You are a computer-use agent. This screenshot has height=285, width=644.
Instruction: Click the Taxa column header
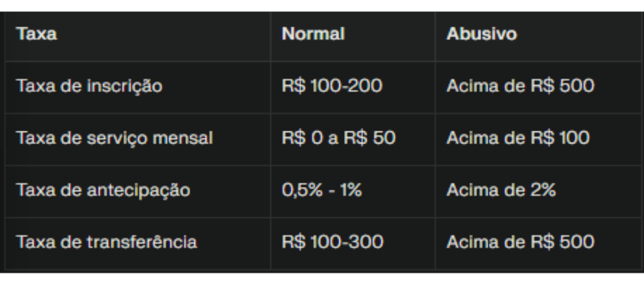(x=37, y=34)
